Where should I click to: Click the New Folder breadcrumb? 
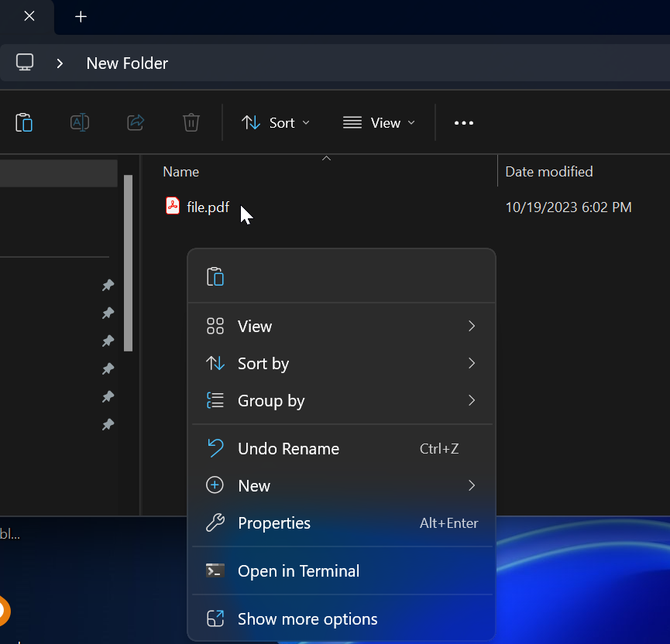click(127, 63)
